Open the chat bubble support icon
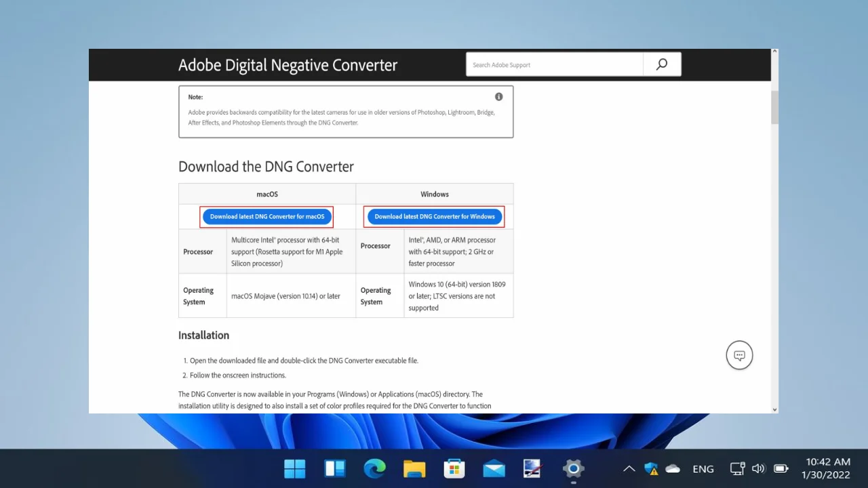The image size is (868, 488). [739, 355]
